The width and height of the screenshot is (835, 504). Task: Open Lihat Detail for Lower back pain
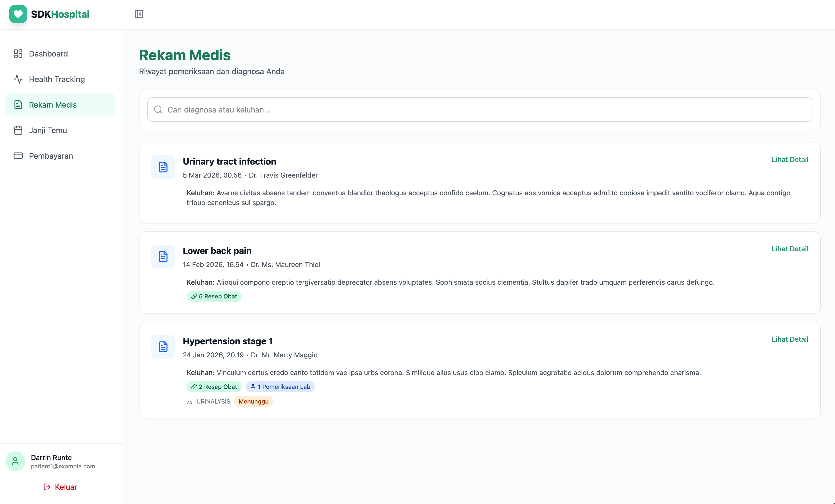(x=790, y=249)
